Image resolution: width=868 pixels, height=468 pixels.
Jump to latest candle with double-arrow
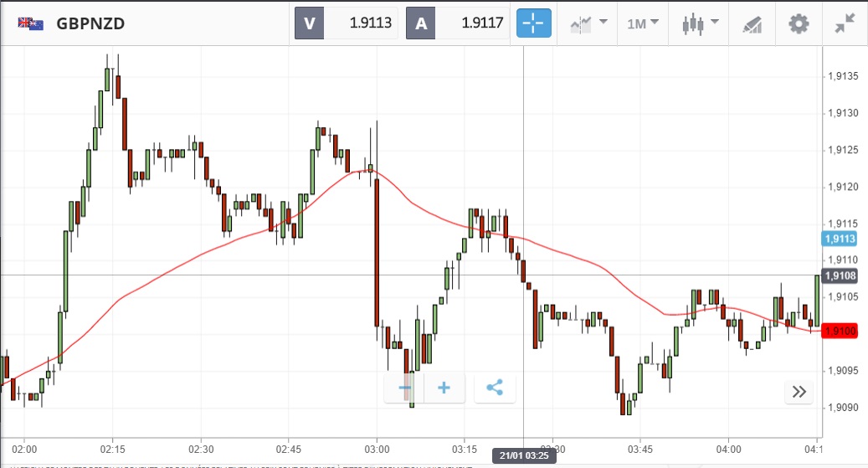tap(799, 392)
